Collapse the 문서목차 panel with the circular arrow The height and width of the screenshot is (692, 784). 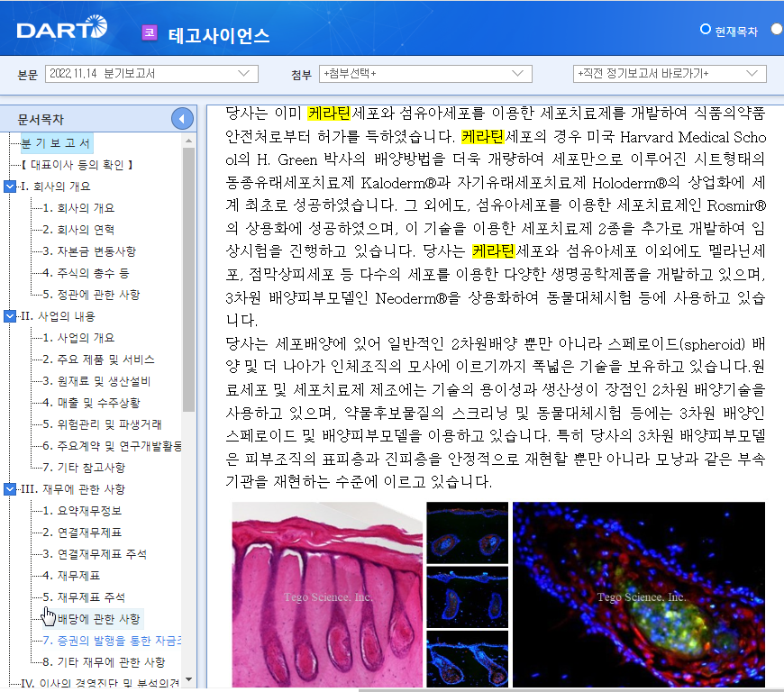point(182,118)
